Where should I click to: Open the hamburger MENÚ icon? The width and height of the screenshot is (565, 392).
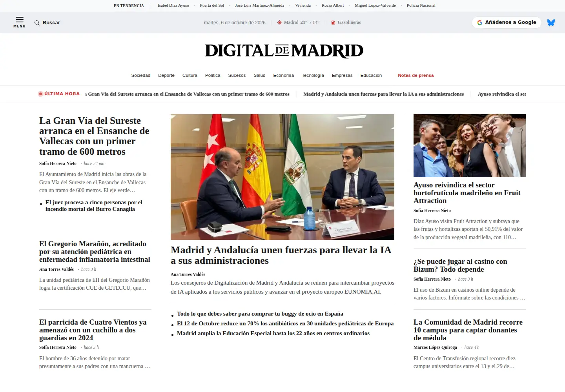coord(20,22)
